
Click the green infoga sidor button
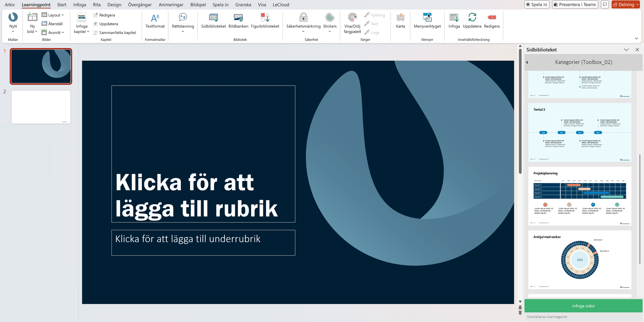click(x=583, y=306)
